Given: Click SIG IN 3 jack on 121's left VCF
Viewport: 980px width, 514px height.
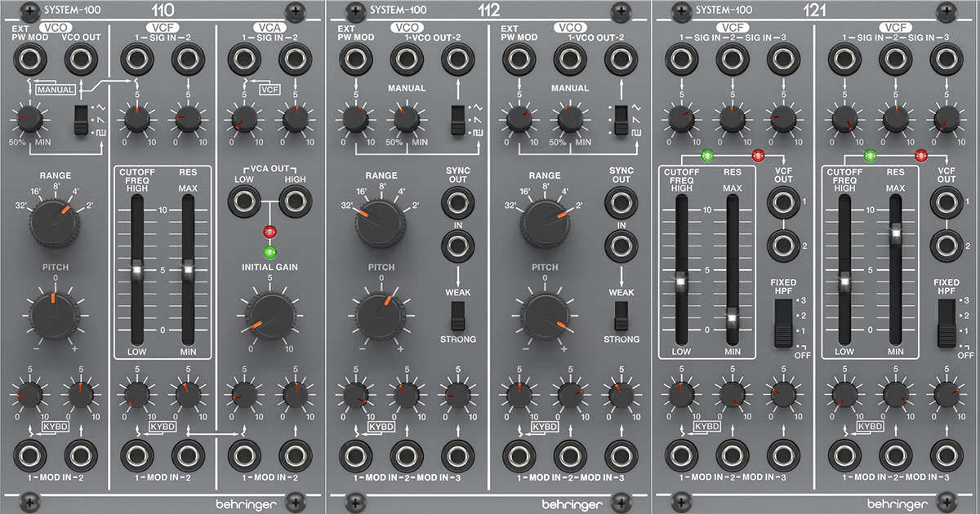Looking at the screenshot, I should coord(783,59).
